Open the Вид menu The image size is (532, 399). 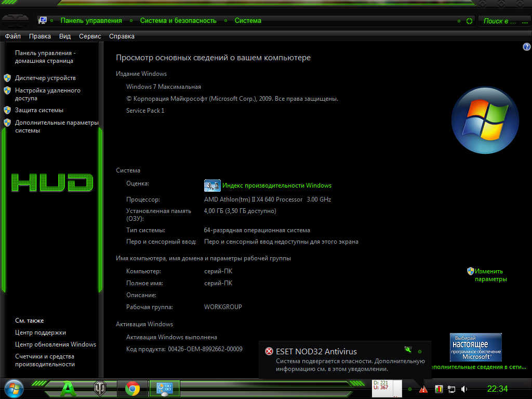(65, 36)
